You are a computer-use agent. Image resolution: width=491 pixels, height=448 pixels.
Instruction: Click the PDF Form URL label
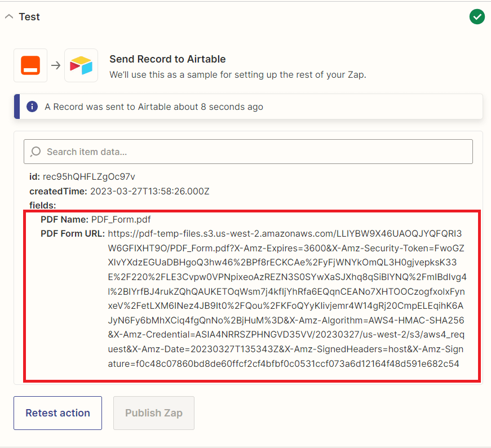pyautogui.click(x=73, y=233)
